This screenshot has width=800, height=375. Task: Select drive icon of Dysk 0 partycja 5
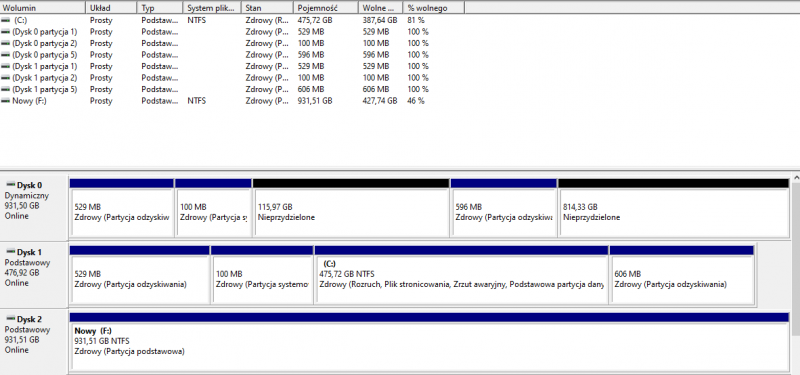(6, 55)
